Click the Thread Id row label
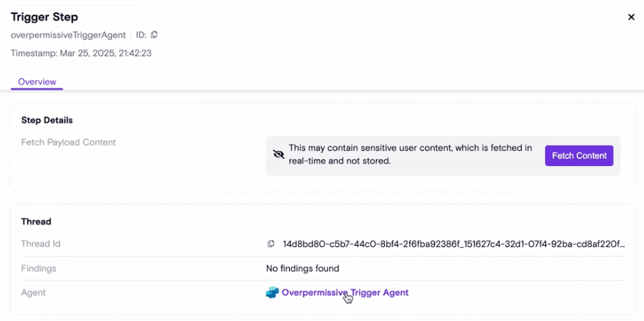The width and height of the screenshot is (644, 321). tap(41, 243)
